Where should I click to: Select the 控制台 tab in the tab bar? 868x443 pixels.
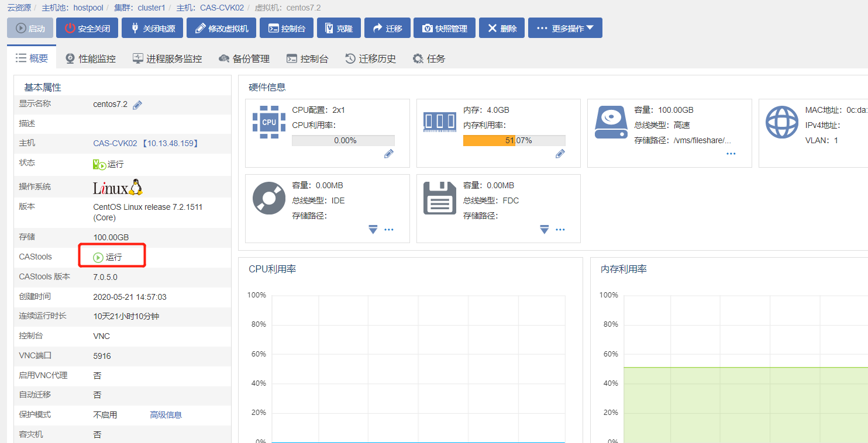point(307,58)
